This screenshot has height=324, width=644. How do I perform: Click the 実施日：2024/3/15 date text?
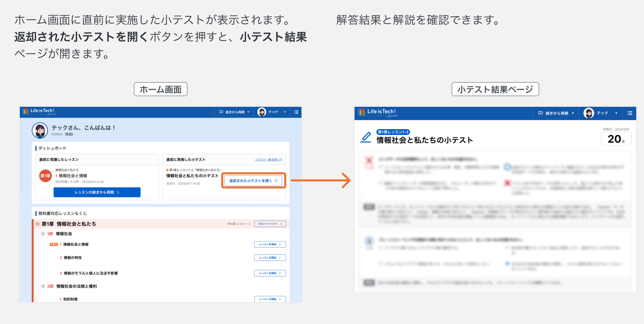[x=616, y=129]
